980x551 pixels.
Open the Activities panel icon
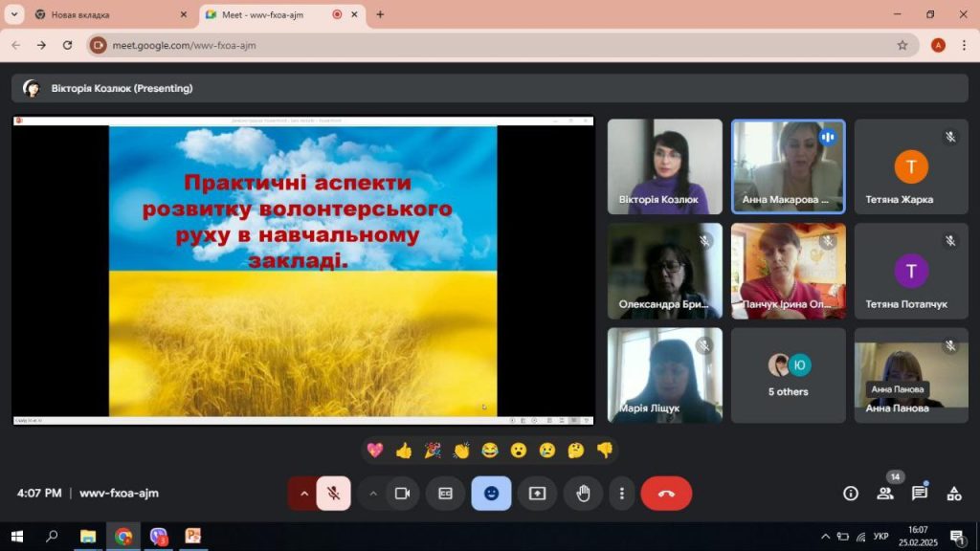point(953,494)
